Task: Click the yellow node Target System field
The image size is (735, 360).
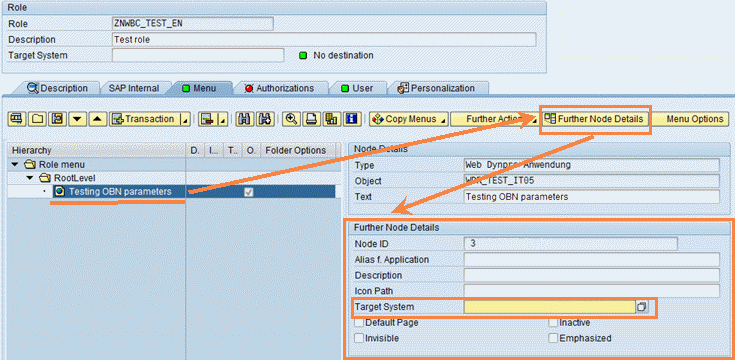Action: [549, 307]
